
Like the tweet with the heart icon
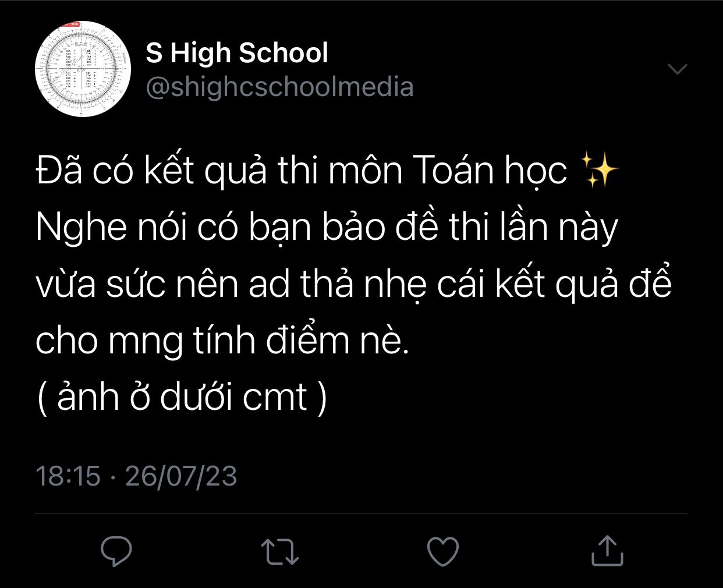(443, 551)
